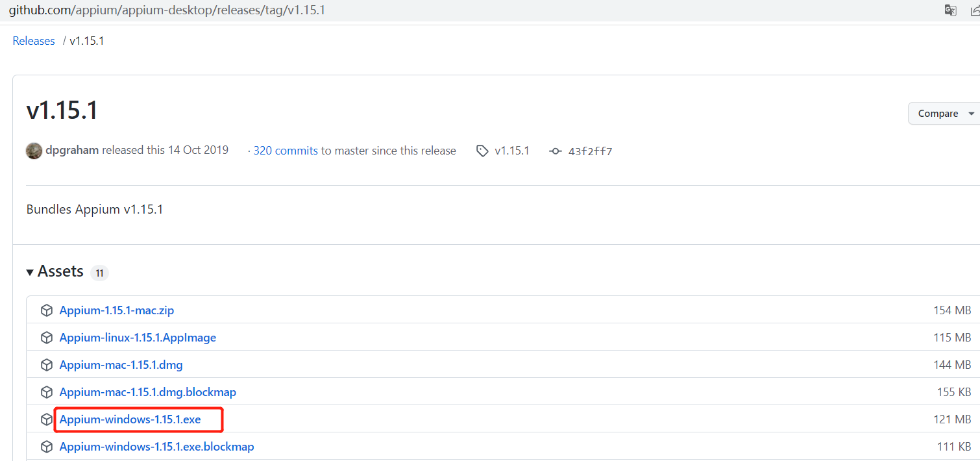
Task: Click dpgraham's avatar image
Action: (34, 151)
